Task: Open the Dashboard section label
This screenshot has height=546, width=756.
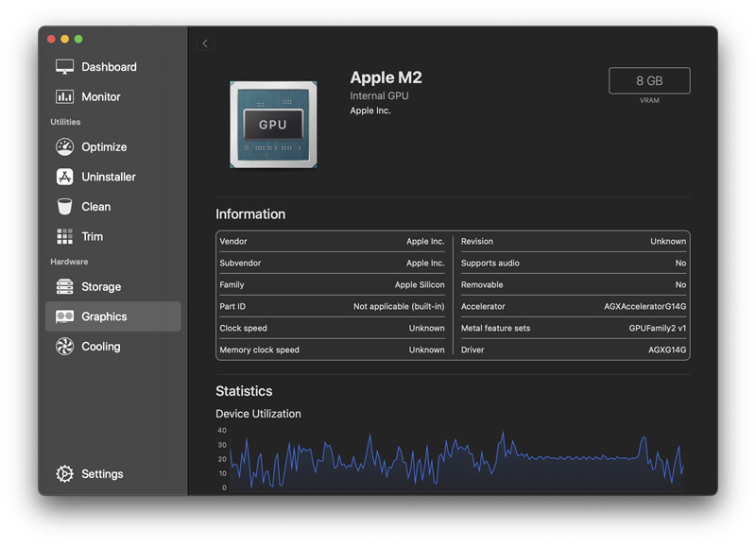Action: 109,67
